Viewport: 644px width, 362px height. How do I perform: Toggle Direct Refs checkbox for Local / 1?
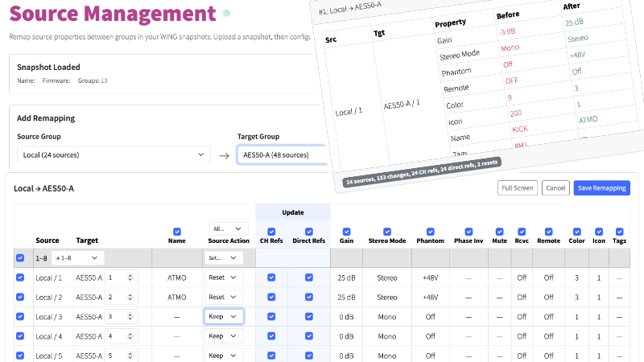[x=309, y=278]
